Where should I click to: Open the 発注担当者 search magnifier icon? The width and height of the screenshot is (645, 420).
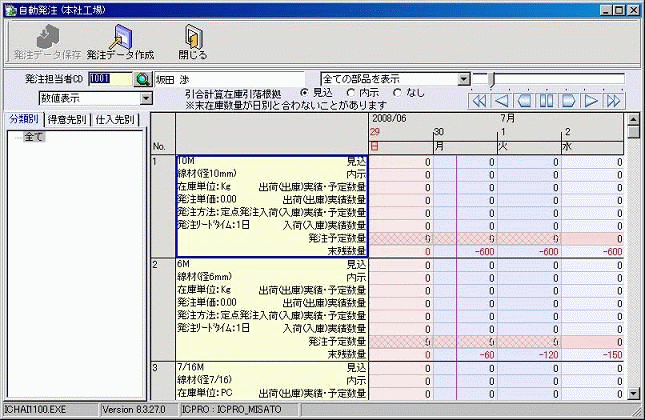[143, 79]
